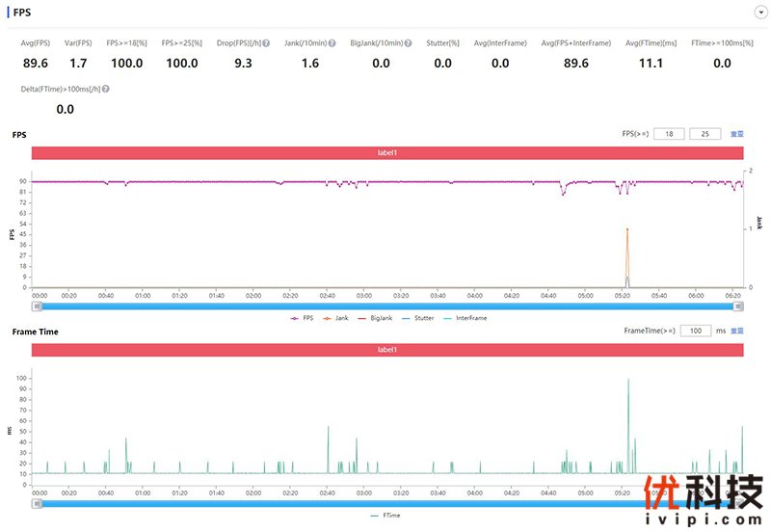The height and width of the screenshot is (532, 771).
Task: Click the FPS threshold field showing 25
Action: (x=705, y=134)
